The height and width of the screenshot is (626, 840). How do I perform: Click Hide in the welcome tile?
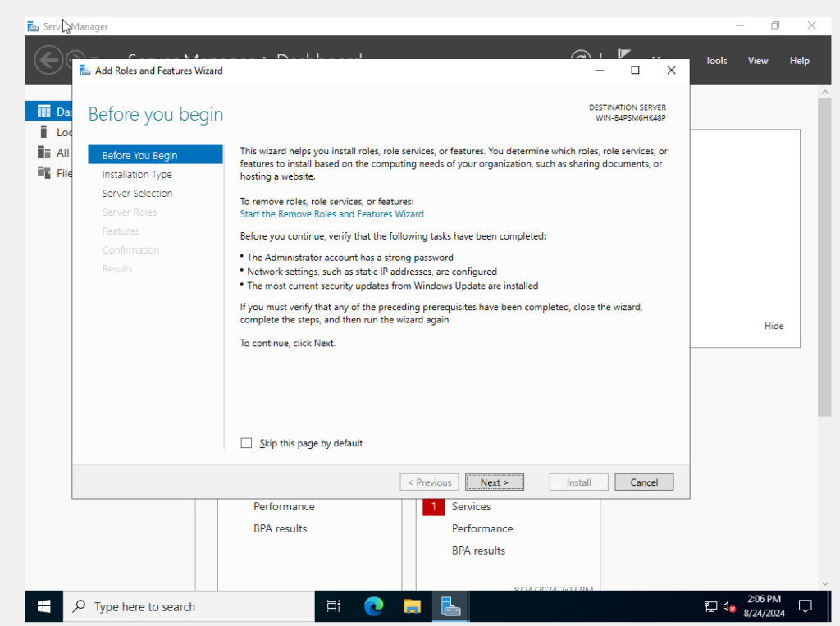pos(774,326)
